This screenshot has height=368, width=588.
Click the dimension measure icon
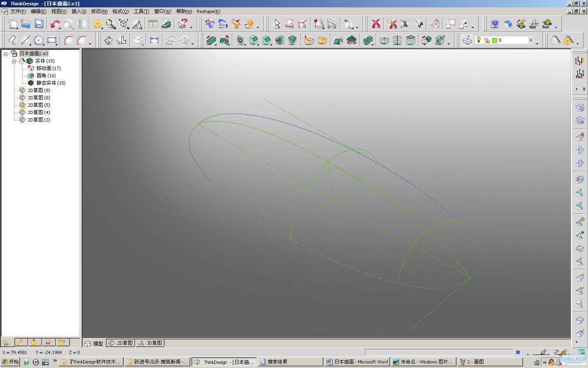coord(154,40)
